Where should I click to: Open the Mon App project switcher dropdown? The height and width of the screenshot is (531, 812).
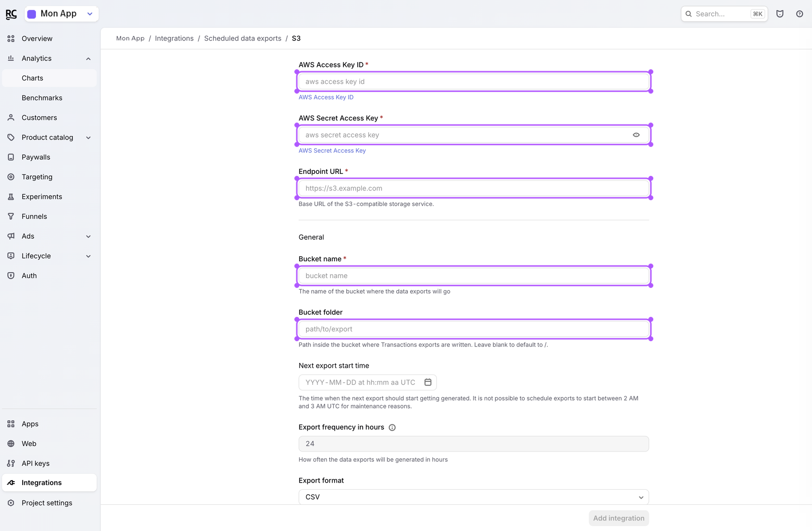(61, 14)
